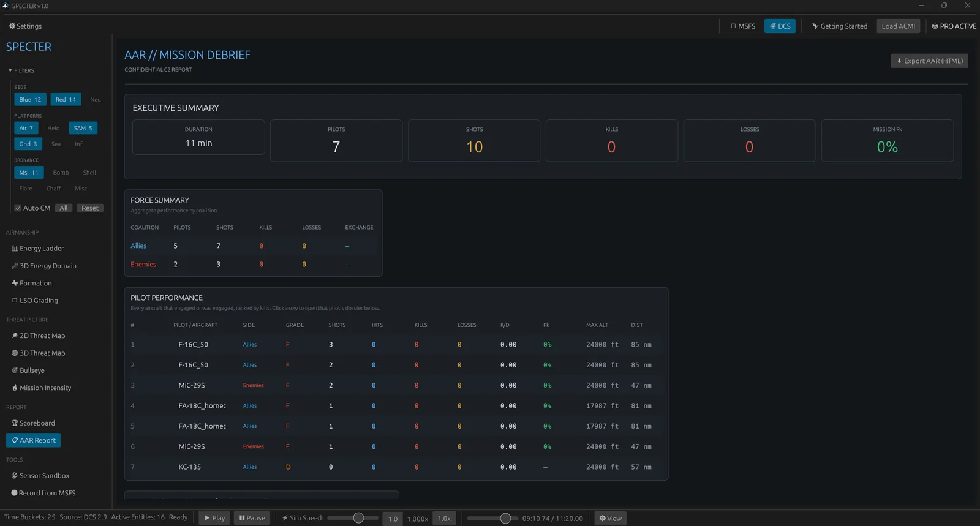Viewport: 980px width, 526px height.
Task: Open Settings gear in top bar
Action: point(25,26)
